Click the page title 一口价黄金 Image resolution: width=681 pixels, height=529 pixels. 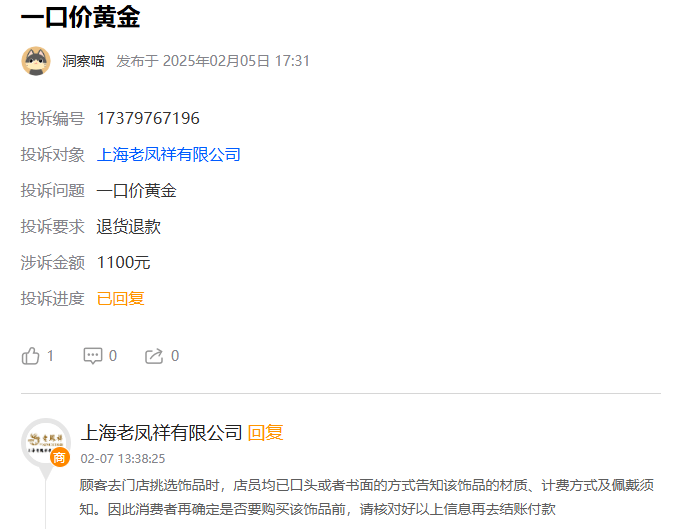80,17
